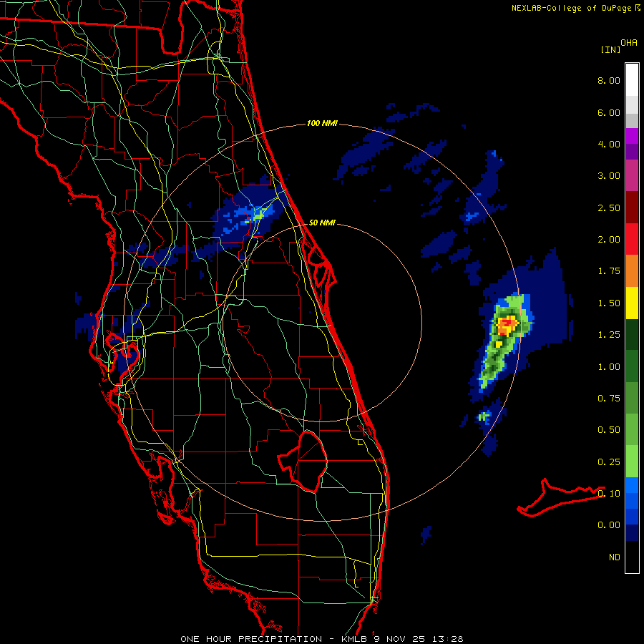Click the 100 NMI range ring label
Screen dimensions: 644x644
[322, 123]
